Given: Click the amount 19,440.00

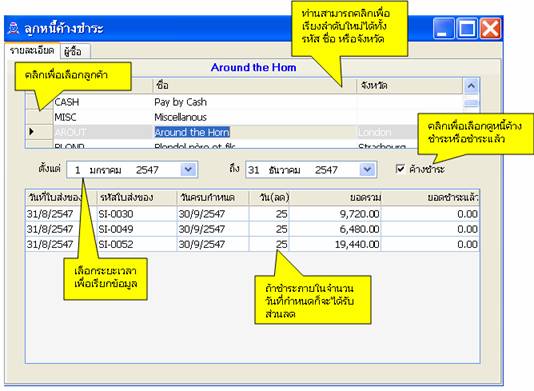Looking at the screenshot, I should [x=357, y=244].
